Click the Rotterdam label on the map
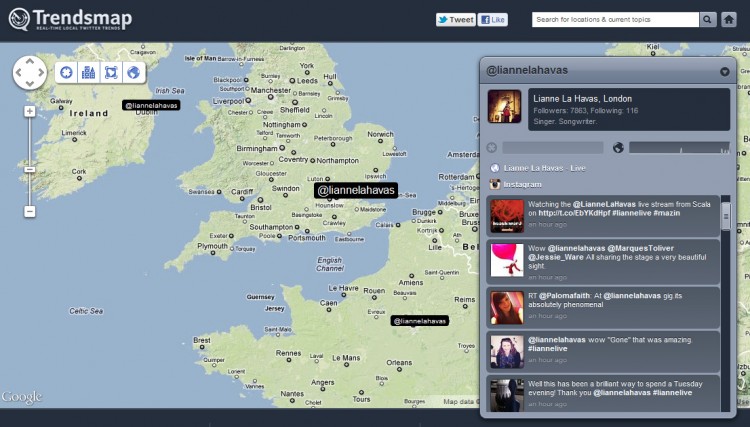Screen dimensions: 750x427 click(456, 176)
